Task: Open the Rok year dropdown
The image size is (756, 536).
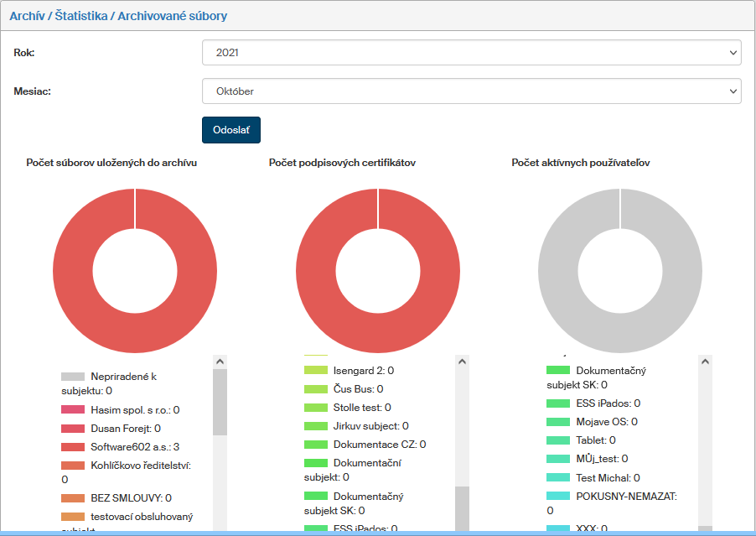Action: point(471,52)
